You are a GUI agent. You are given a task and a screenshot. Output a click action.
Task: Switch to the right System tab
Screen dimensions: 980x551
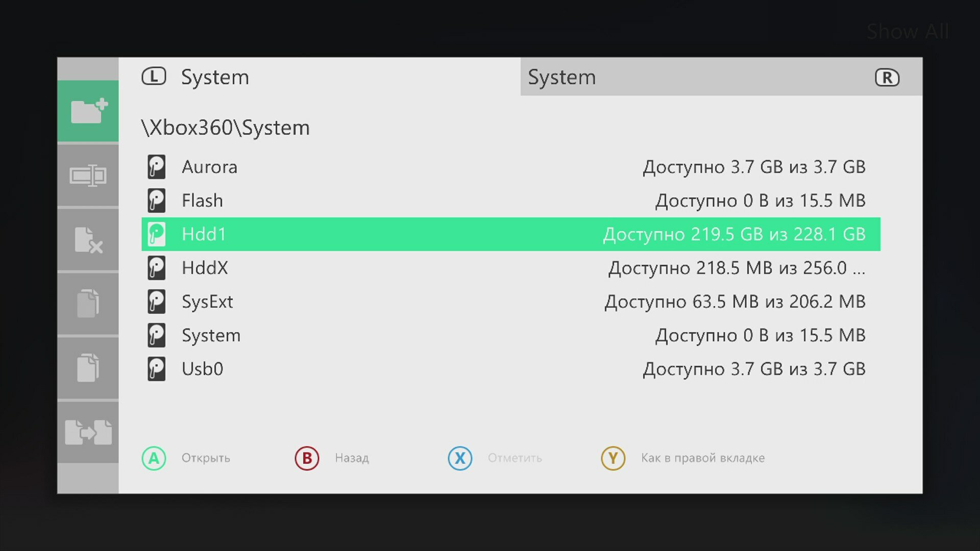coord(561,78)
